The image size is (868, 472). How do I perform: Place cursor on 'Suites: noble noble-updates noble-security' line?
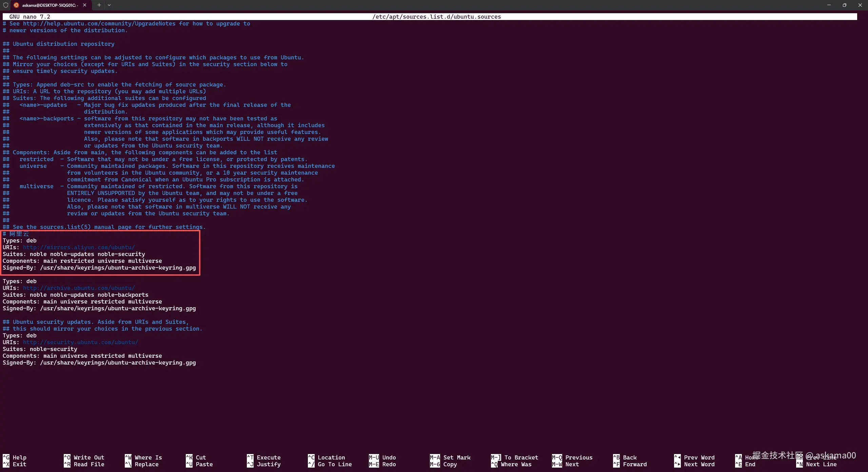click(74, 254)
